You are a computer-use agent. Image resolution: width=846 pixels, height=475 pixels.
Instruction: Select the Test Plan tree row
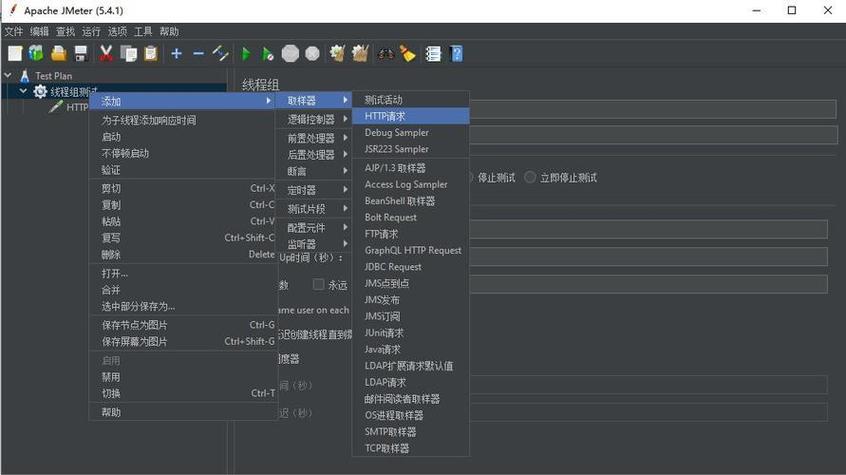pos(53,76)
